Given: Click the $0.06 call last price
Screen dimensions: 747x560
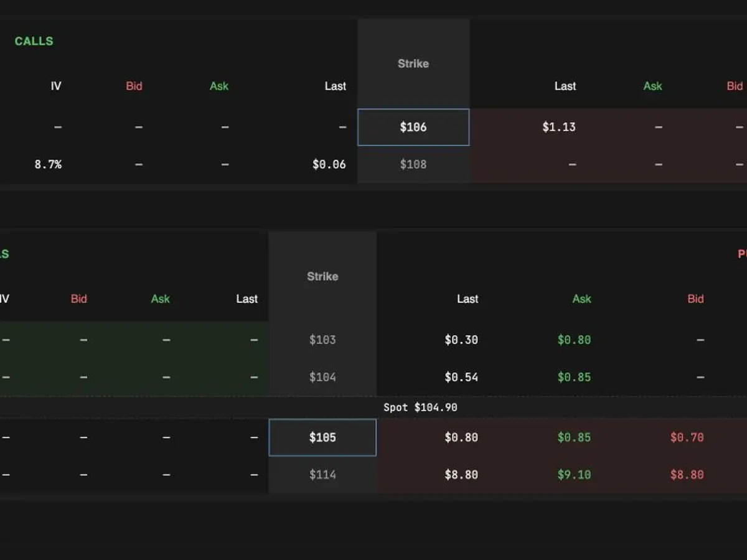Looking at the screenshot, I should [x=329, y=164].
